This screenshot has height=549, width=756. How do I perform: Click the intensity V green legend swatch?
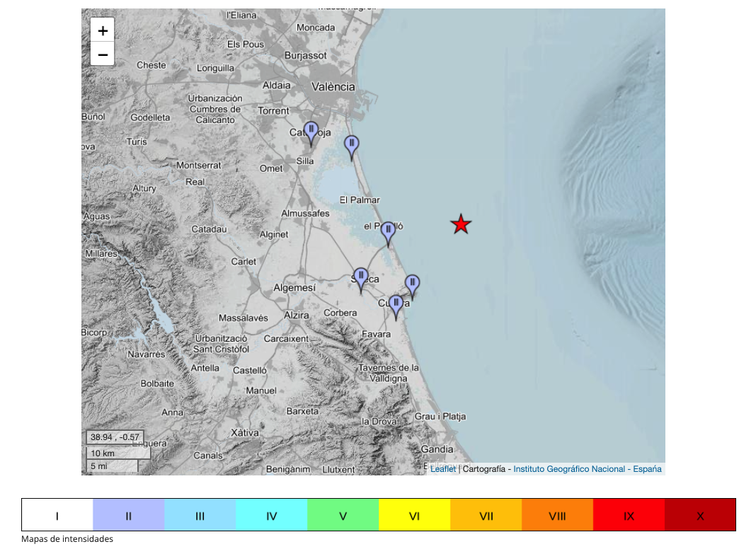343,515
